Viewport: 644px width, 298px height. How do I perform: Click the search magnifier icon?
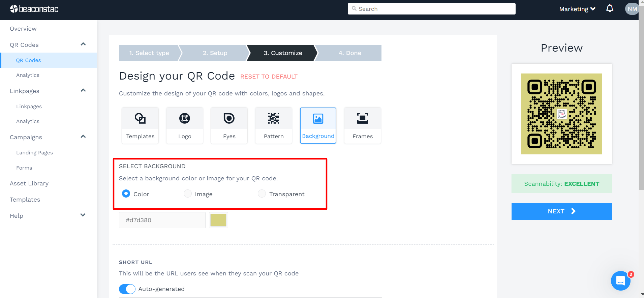[x=354, y=9]
